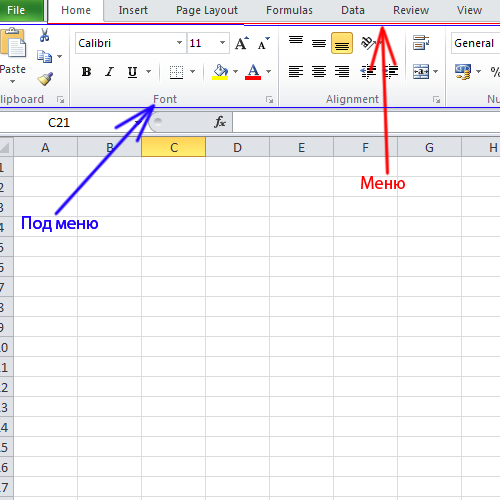Expand the font size 11 dropdown
The image size is (500, 500).
point(222,43)
